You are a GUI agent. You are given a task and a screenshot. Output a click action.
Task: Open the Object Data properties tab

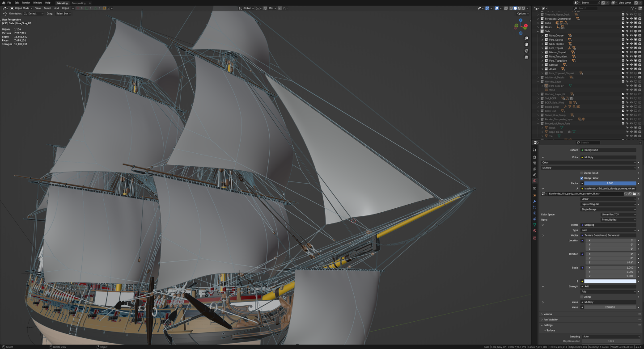534,225
